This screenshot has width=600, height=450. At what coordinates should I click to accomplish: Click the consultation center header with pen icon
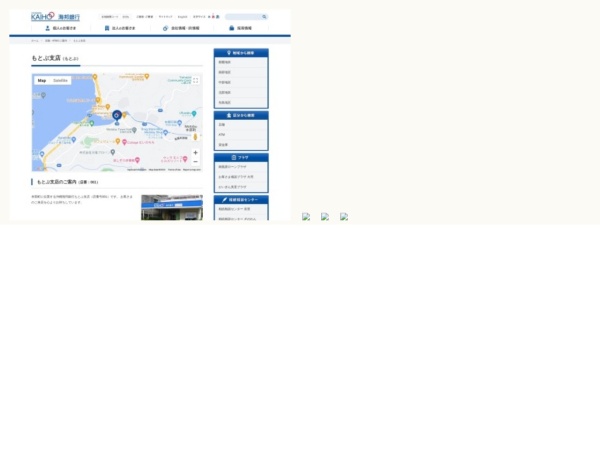point(241,200)
